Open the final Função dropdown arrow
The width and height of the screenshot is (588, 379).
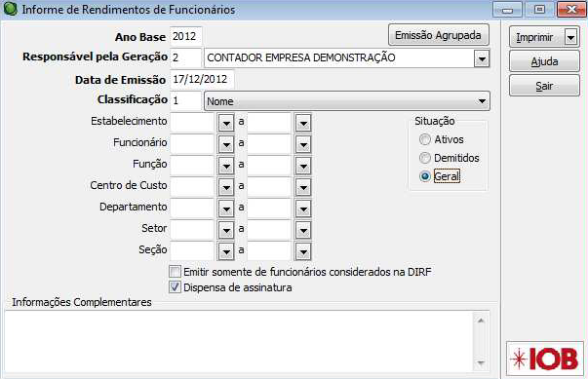click(x=303, y=166)
